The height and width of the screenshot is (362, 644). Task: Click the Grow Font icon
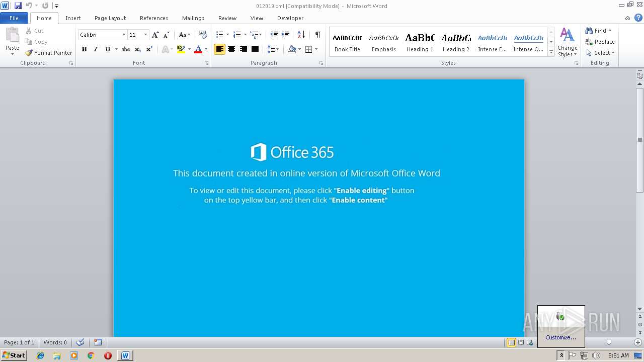[x=155, y=35]
